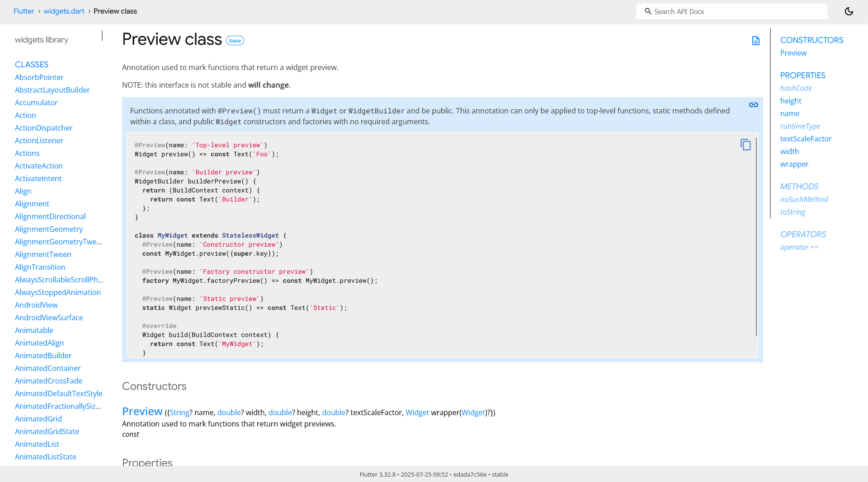
Task: Open AnimatedList class page
Action: 37,444
